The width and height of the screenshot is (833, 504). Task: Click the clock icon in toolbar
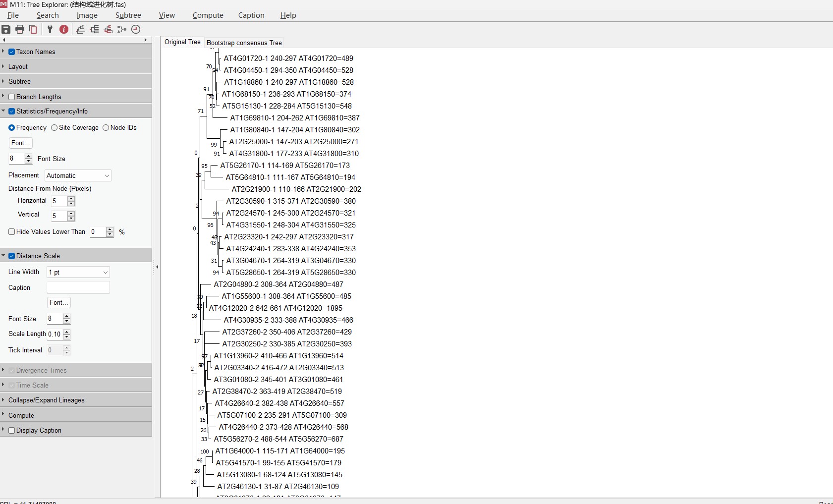tap(136, 29)
